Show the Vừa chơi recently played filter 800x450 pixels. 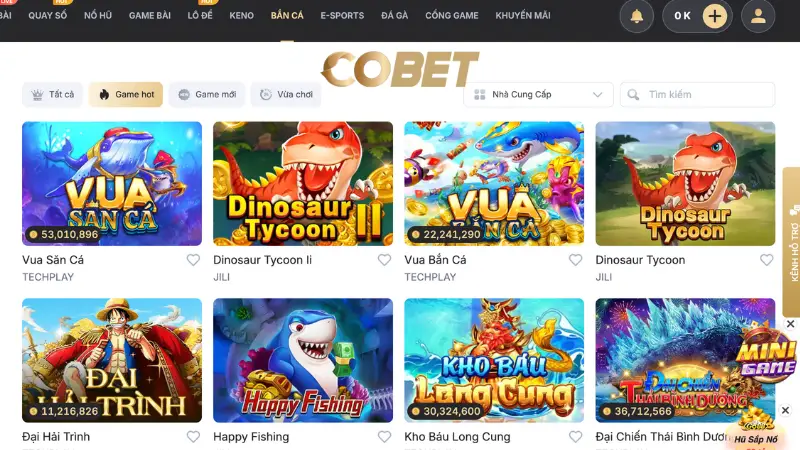point(286,95)
